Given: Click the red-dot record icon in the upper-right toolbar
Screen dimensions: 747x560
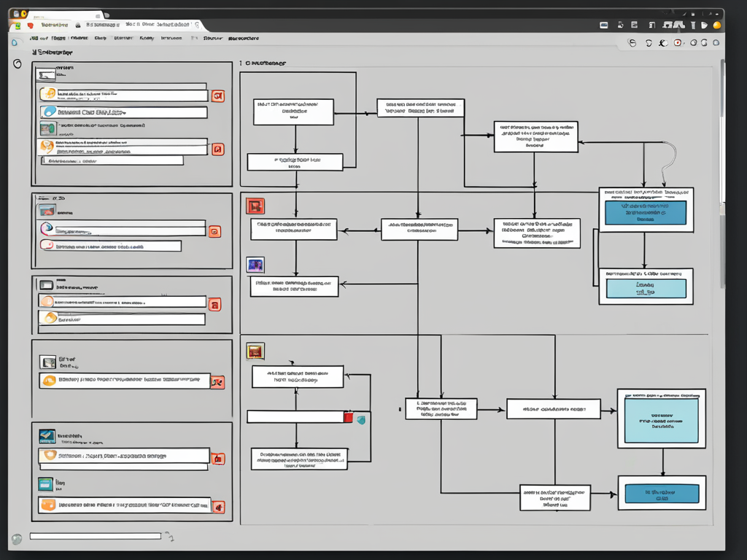Looking at the screenshot, I should point(678,43).
